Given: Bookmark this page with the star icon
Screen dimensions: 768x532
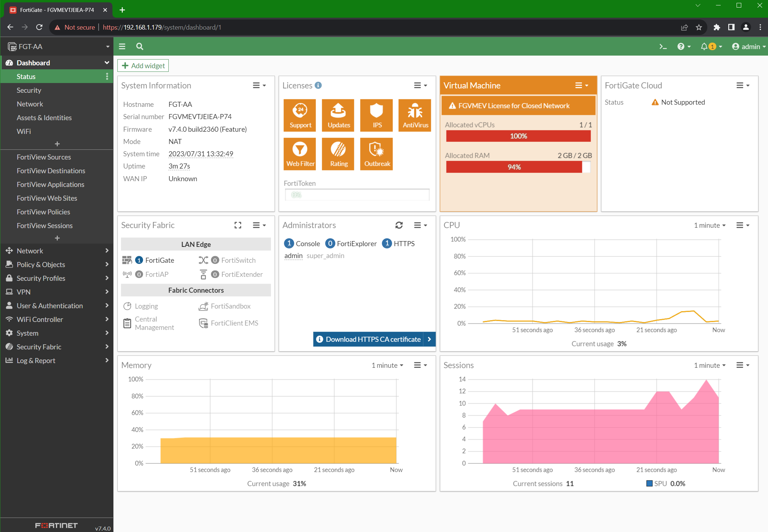Looking at the screenshot, I should coord(699,27).
